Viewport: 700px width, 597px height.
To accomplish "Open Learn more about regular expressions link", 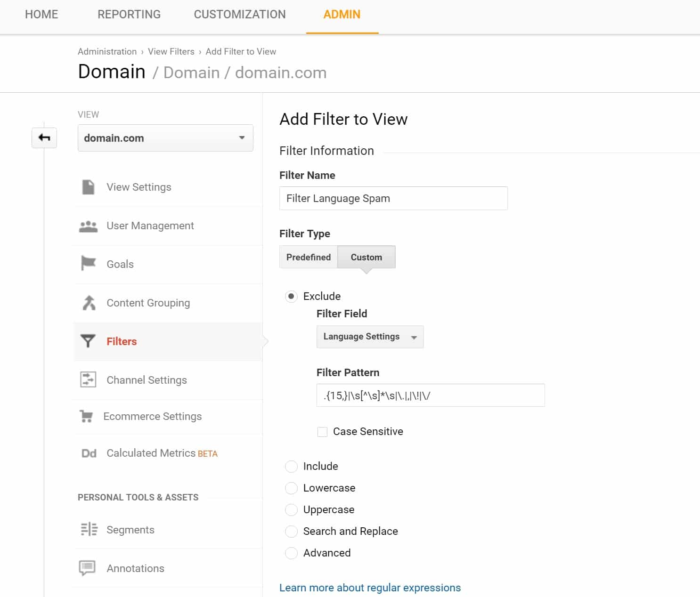I will pyautogui.click(x=370, y=588).
